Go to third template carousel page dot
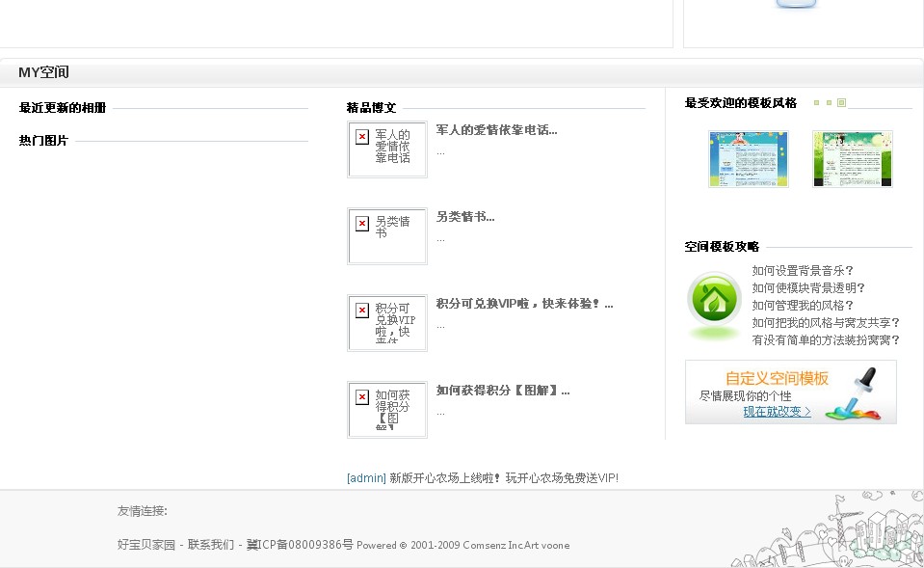 click(841, 102)
